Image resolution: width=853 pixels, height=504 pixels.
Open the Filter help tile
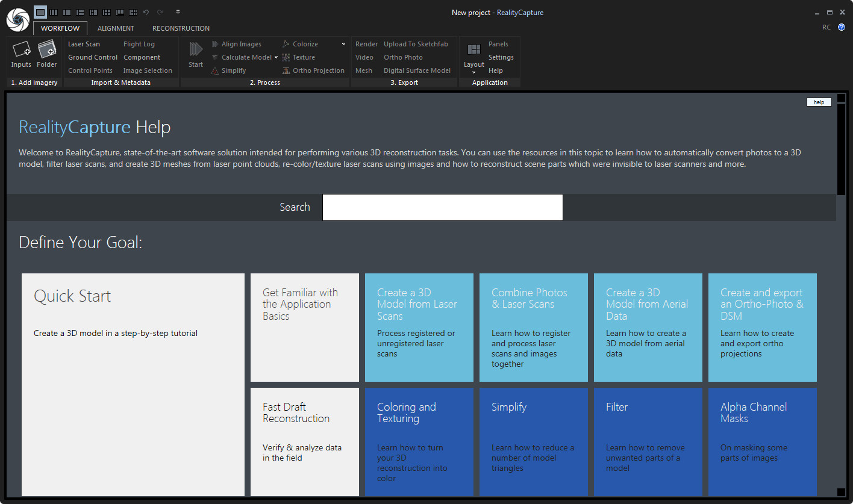648,442
